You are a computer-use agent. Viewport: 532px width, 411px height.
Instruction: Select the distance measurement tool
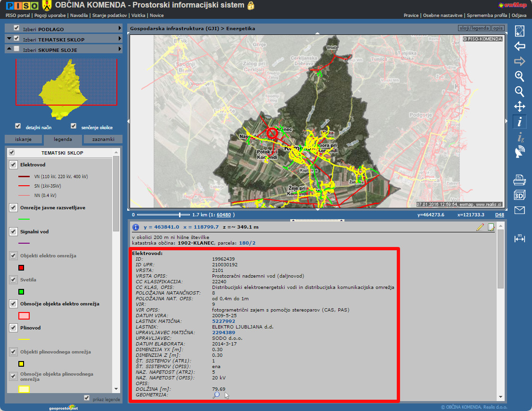[x=519, y=238]
